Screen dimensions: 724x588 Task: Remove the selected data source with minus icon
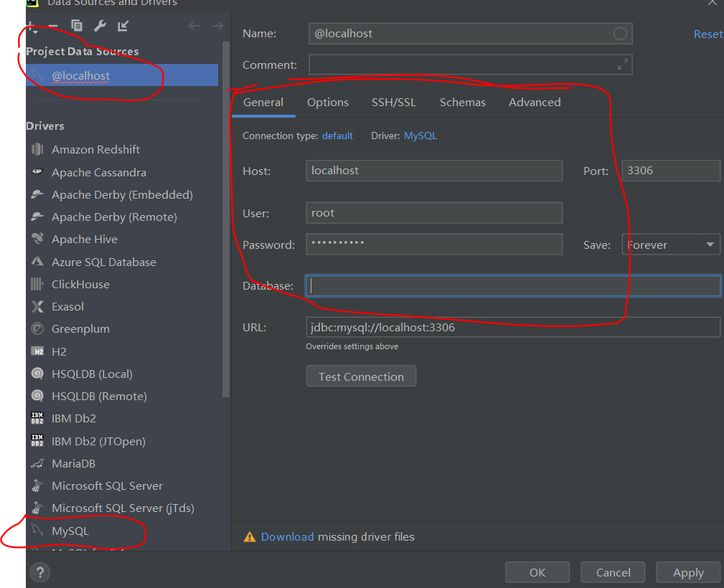pos(53,27)
